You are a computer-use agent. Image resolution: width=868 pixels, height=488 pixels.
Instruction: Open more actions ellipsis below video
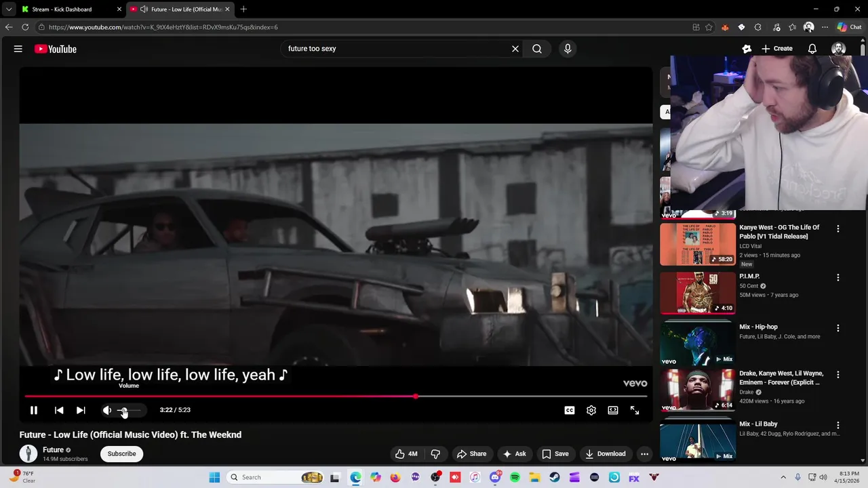click(x=645, y=453)
